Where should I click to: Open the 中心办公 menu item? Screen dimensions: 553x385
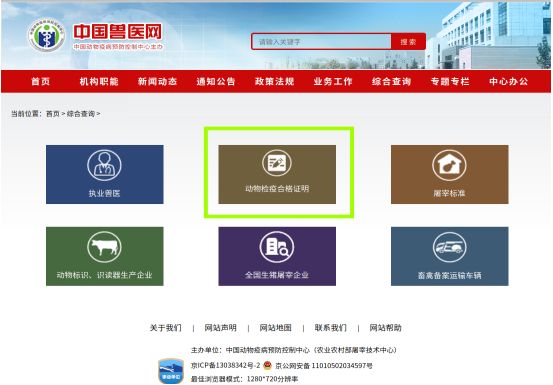[509, 81]
